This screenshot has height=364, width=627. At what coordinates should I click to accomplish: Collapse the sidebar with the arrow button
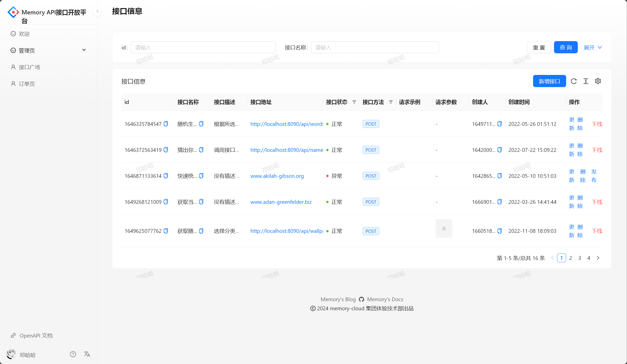point(97,11)
